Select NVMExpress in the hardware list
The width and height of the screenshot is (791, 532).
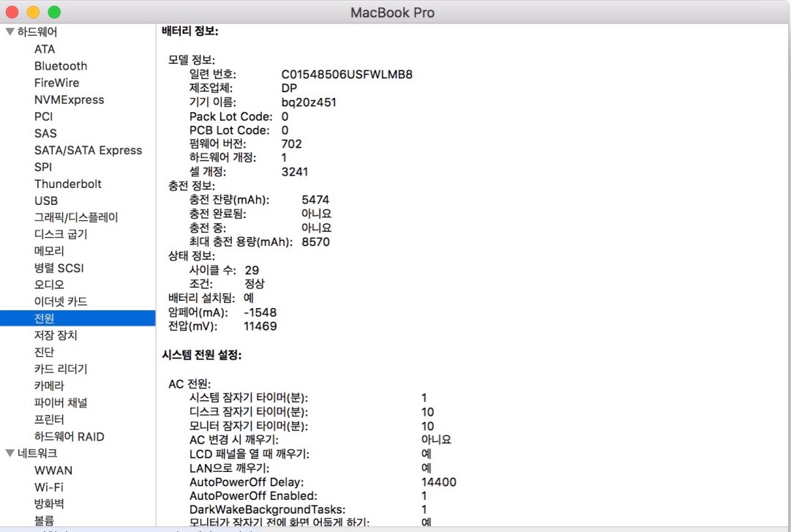(69, 100)
